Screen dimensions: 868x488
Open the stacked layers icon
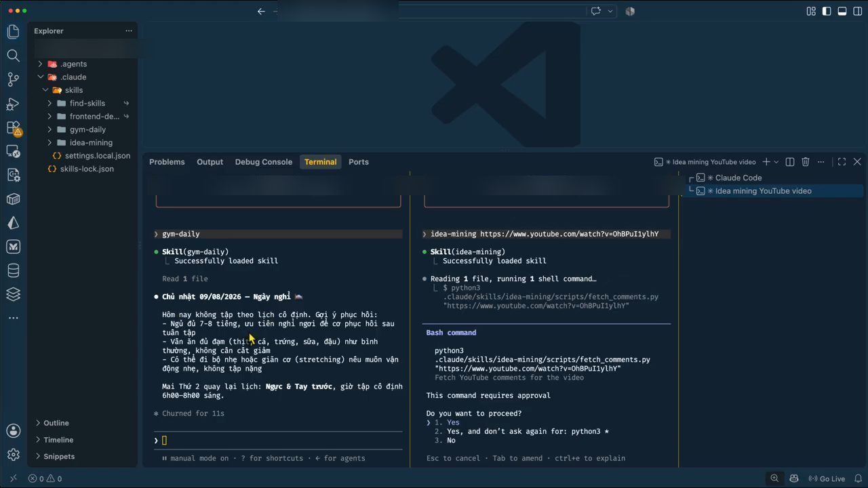click(x=13, y=294)
